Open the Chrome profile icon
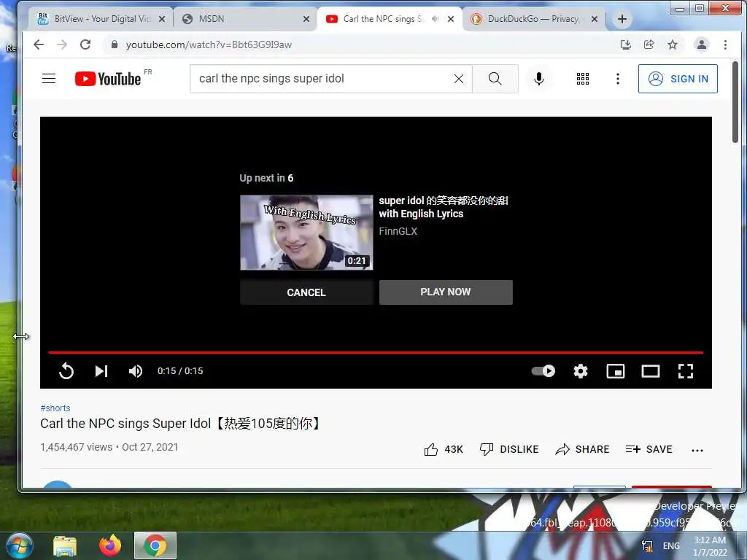Viewport: 747px width, 560px height. tap(701, 44)
